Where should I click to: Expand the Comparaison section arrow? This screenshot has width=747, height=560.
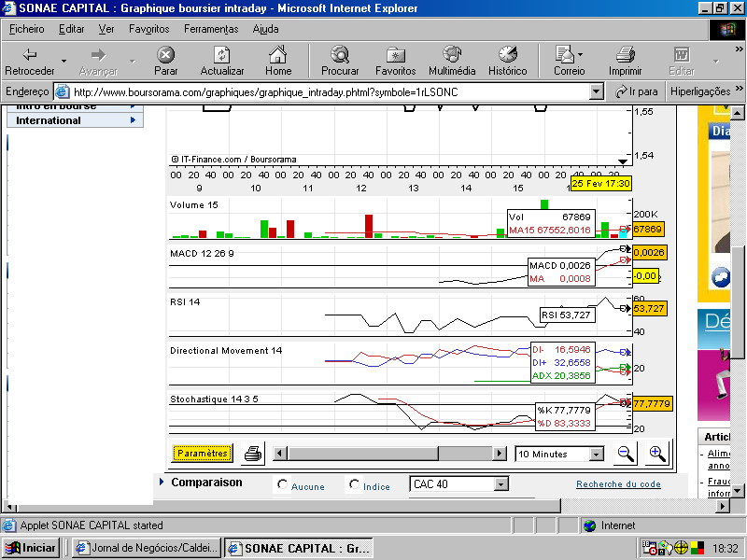[162, 482]
